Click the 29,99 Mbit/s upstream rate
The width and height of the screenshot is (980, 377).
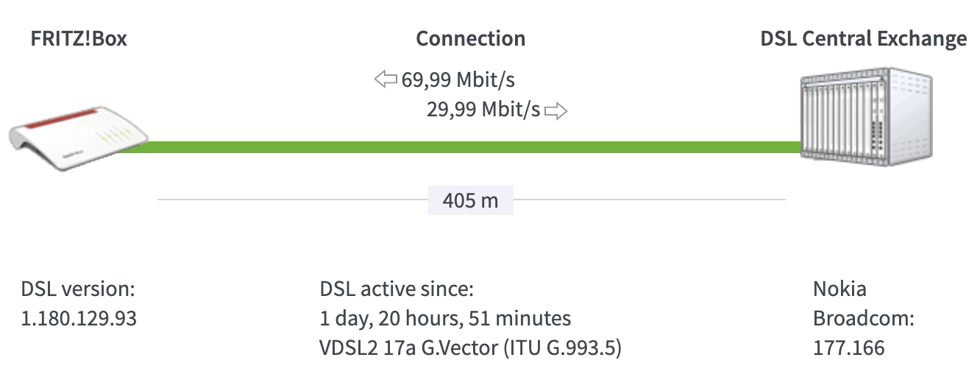(x=483, y=110)
